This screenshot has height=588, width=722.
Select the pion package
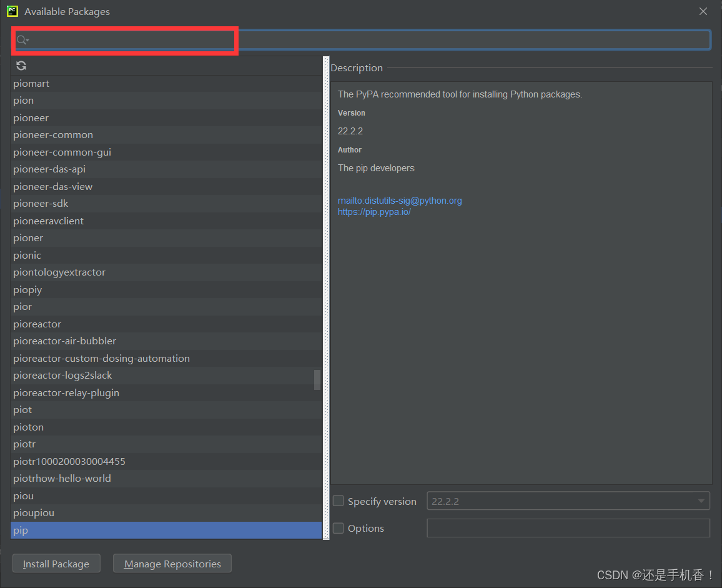[166, 101]
